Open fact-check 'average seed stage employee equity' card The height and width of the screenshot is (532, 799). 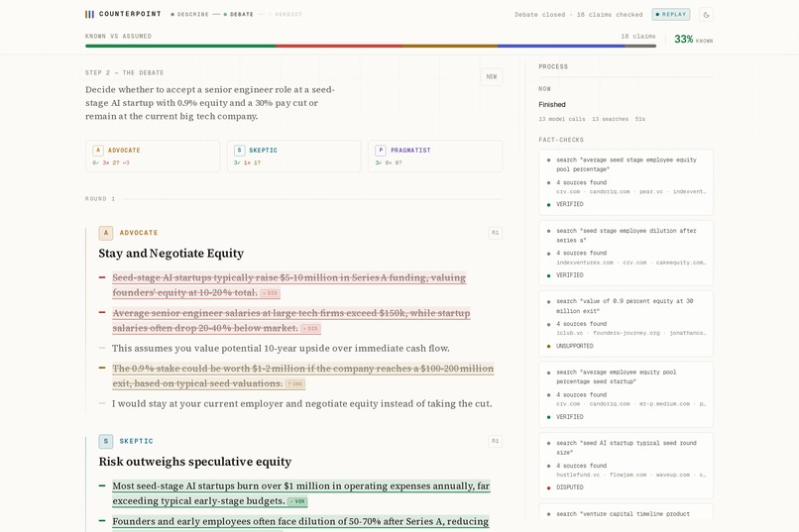(x=626, y=181)
